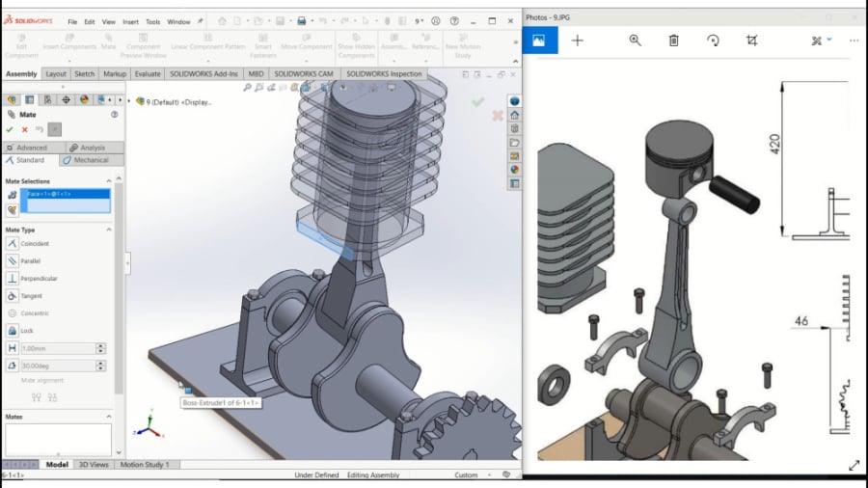Pick the Tangent mate type

[13, 296]
